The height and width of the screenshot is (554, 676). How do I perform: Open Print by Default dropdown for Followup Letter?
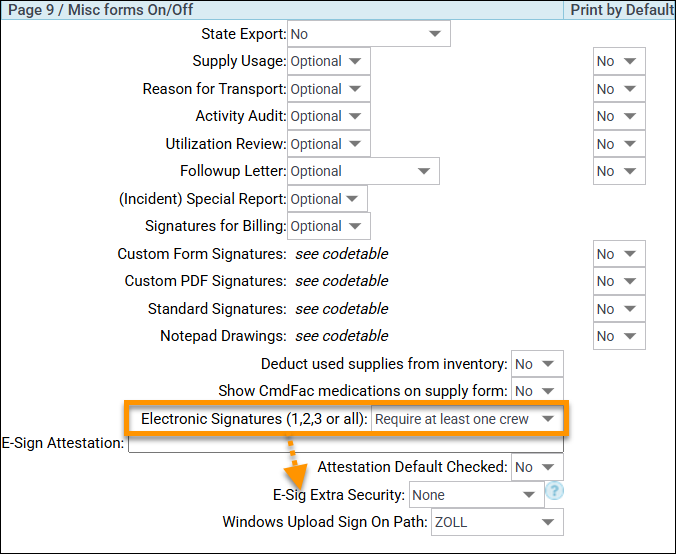click(x=618, y=171)
